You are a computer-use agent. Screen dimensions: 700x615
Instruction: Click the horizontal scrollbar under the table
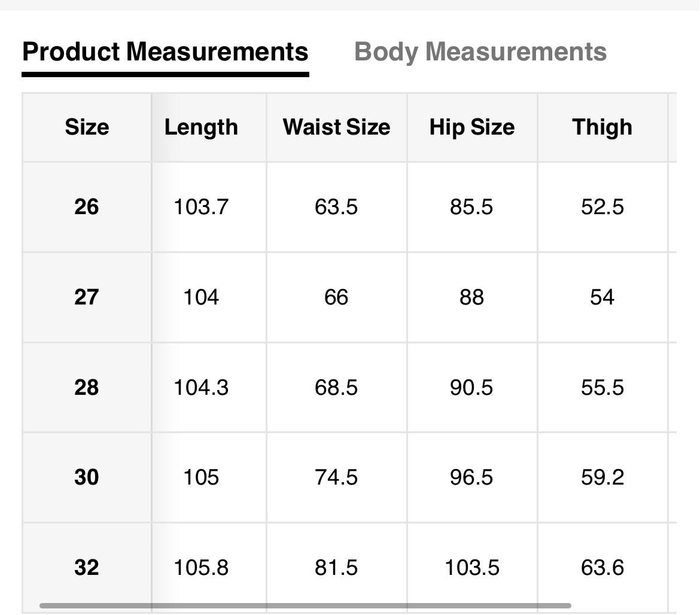[305, 605]
